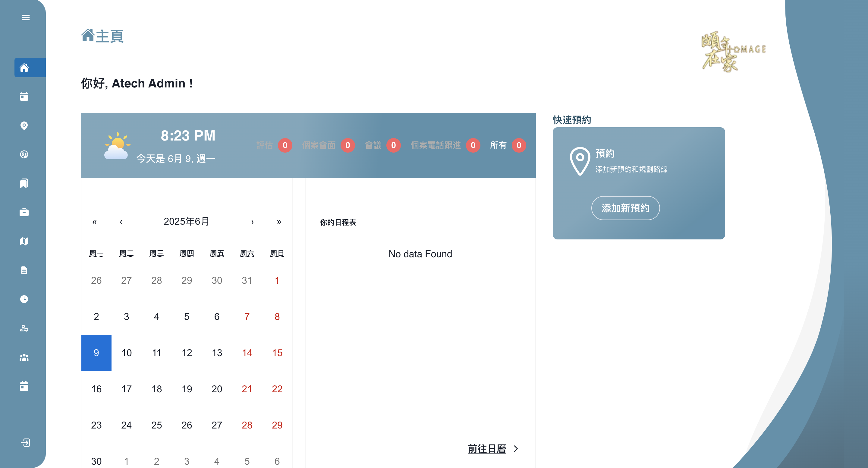Open the bookmark icon in the sidebar
This screenshot has width=868, height=468.
(24, 183)
